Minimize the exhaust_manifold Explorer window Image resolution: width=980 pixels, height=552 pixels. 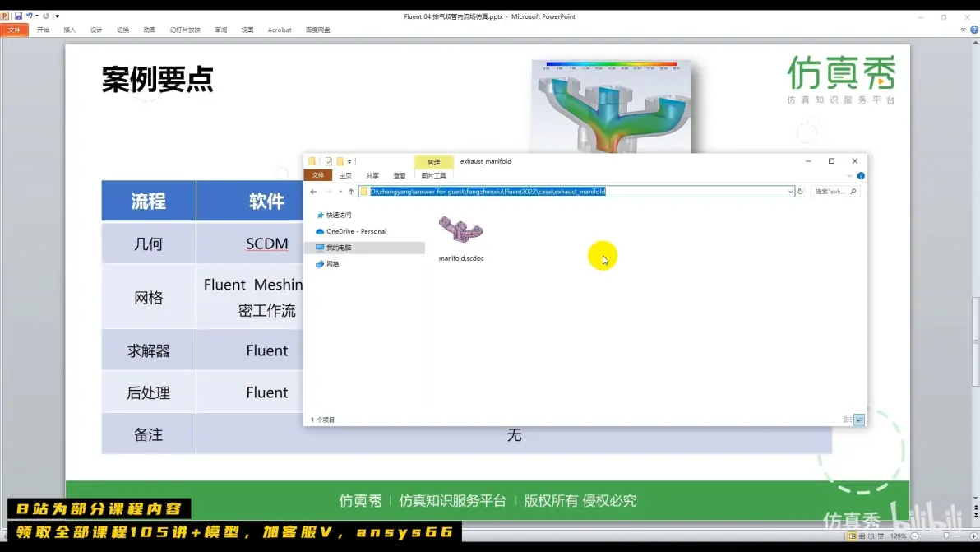coord(808,160)
